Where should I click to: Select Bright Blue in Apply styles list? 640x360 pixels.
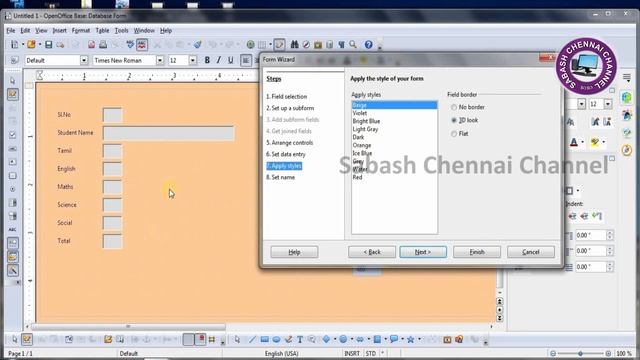[394, 121]
